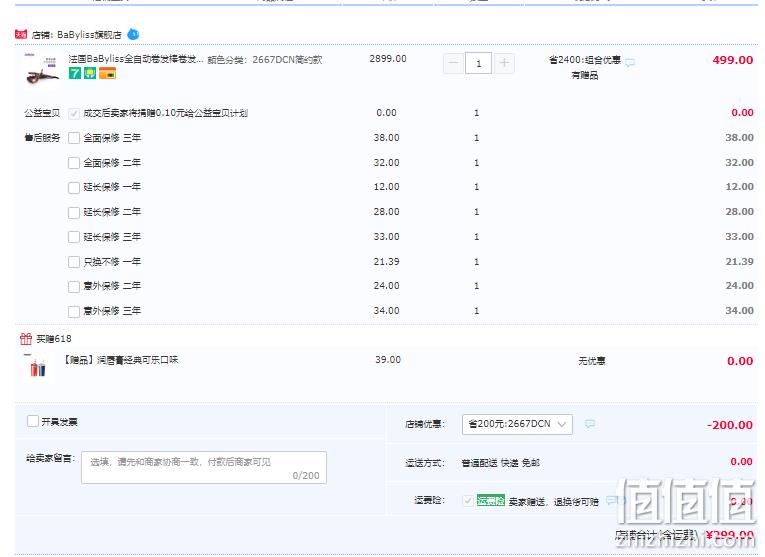Check the 全面保修 二年 option

[x=74, y=163]
